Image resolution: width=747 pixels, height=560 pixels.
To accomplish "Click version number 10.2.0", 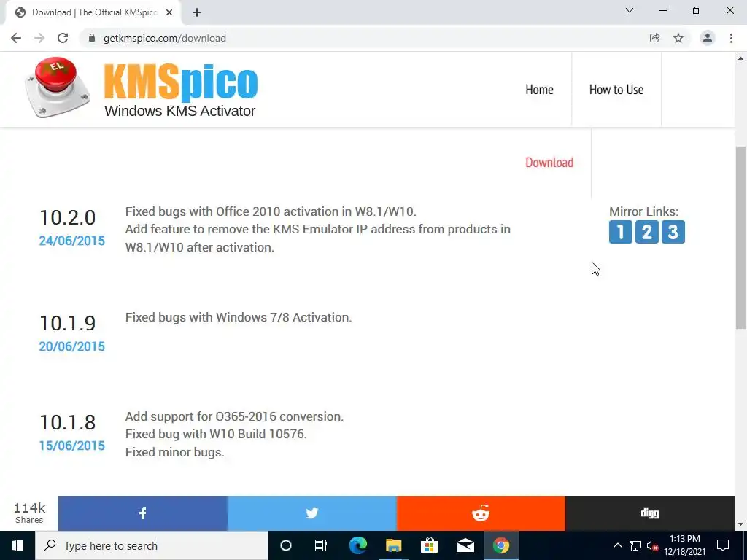I will pos(67,217).
